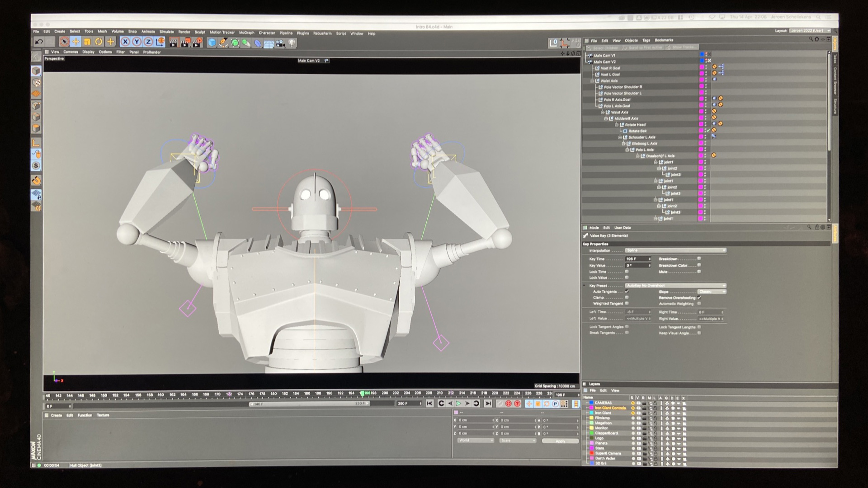Click the Select Children button

[x=603, y=47]
